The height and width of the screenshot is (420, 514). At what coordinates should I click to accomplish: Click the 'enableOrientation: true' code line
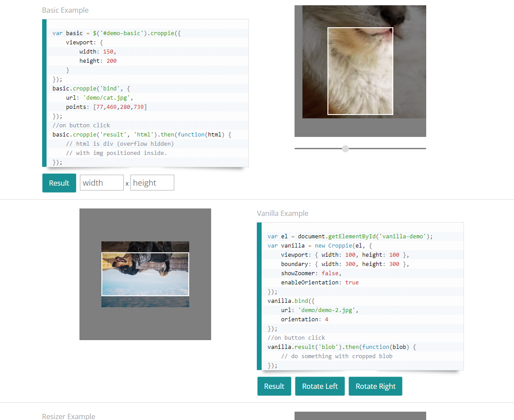pos(320,282)
